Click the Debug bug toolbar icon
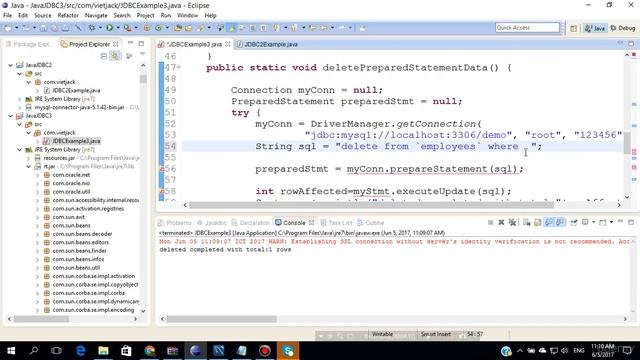This screenshot has width=640, height=360. 92,28
